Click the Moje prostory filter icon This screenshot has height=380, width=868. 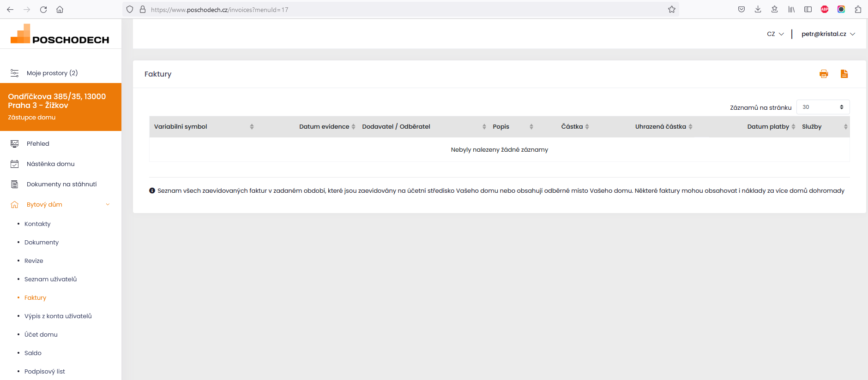tap(15, 73)
